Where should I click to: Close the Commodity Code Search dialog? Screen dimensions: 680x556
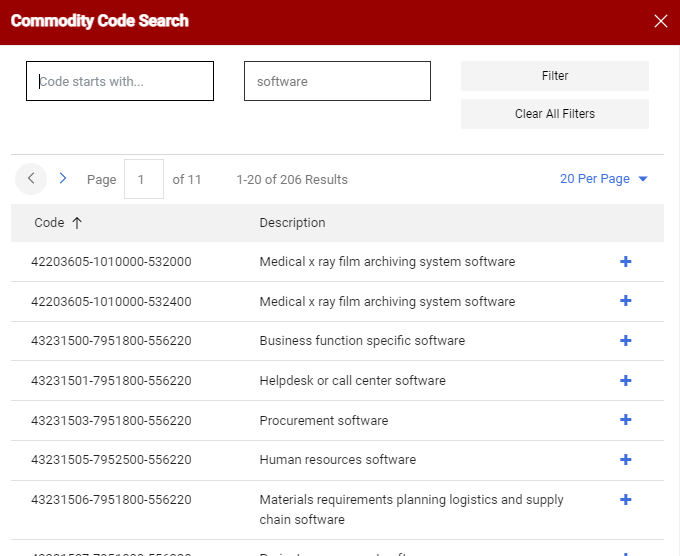pos(660,21)
